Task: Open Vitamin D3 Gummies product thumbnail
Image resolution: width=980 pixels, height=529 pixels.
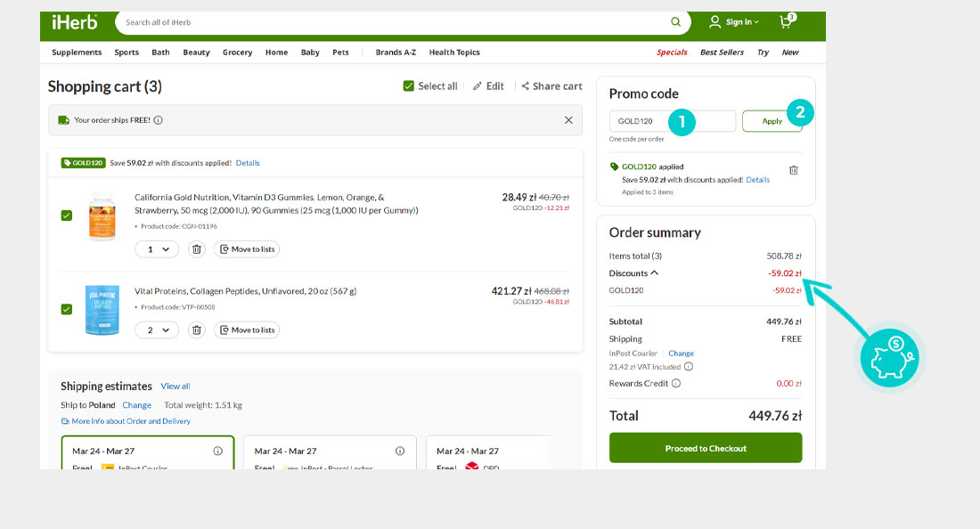Action: (x=102, y=216)
